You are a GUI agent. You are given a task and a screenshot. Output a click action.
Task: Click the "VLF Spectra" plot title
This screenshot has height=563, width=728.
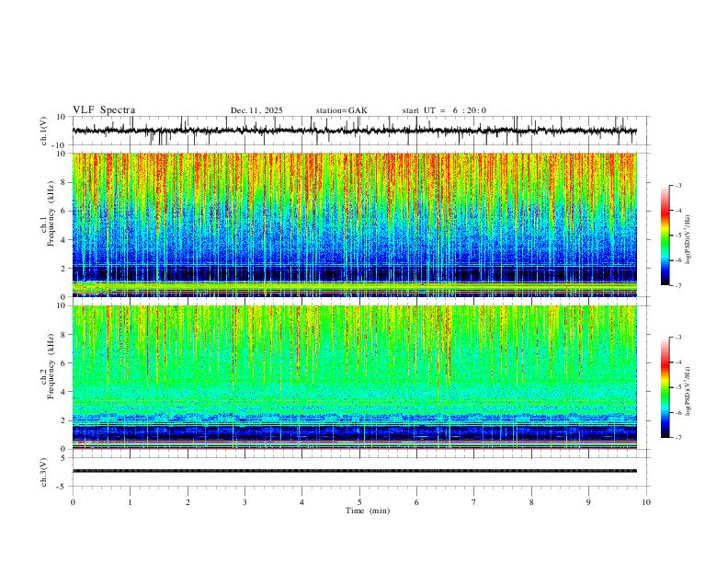pyautogui.click(x=104, y=110)
